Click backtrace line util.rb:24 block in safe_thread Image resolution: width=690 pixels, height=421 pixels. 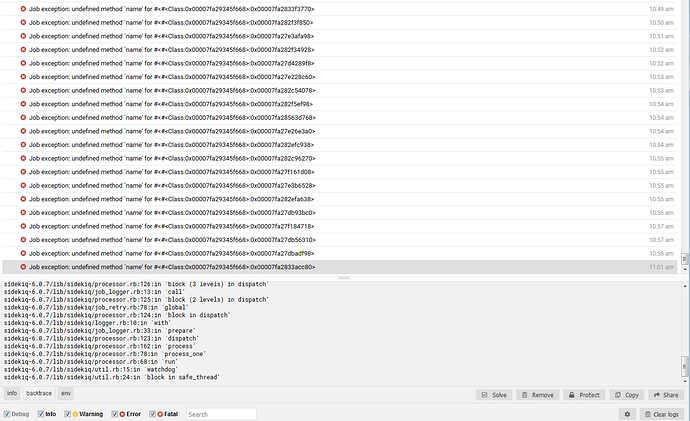click(x=112, y=377)
